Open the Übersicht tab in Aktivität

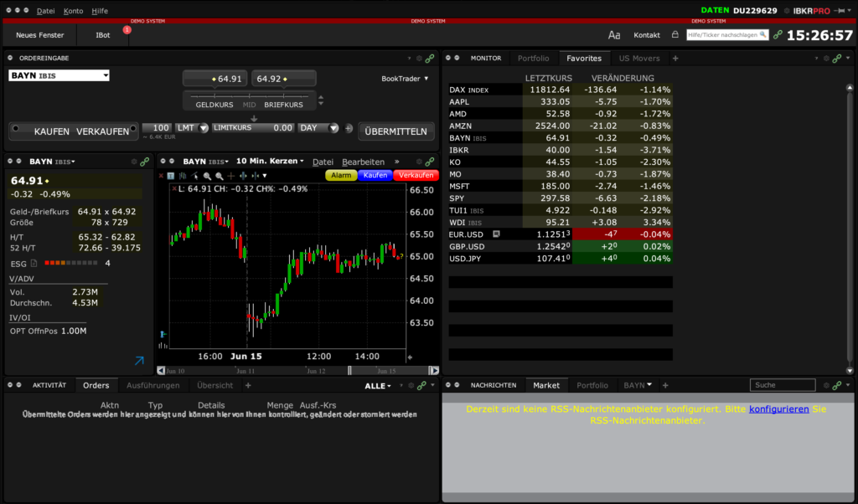click(214, 385)
